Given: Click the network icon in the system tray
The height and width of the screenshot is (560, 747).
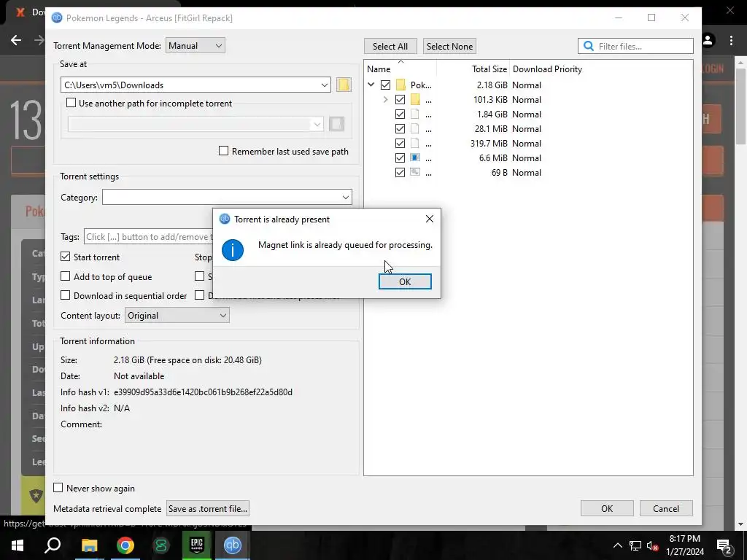Looking at the screenshot, I should (635, 545).
